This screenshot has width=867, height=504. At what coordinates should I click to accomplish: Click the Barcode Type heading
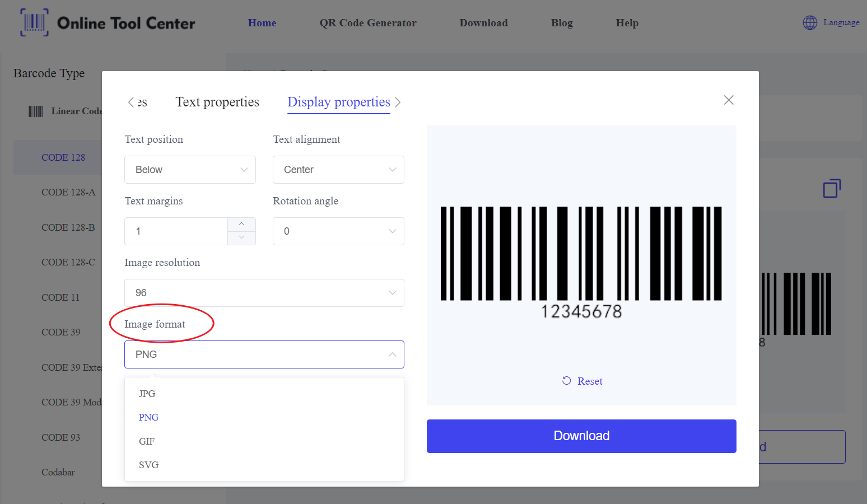click(x=49, y=73)
